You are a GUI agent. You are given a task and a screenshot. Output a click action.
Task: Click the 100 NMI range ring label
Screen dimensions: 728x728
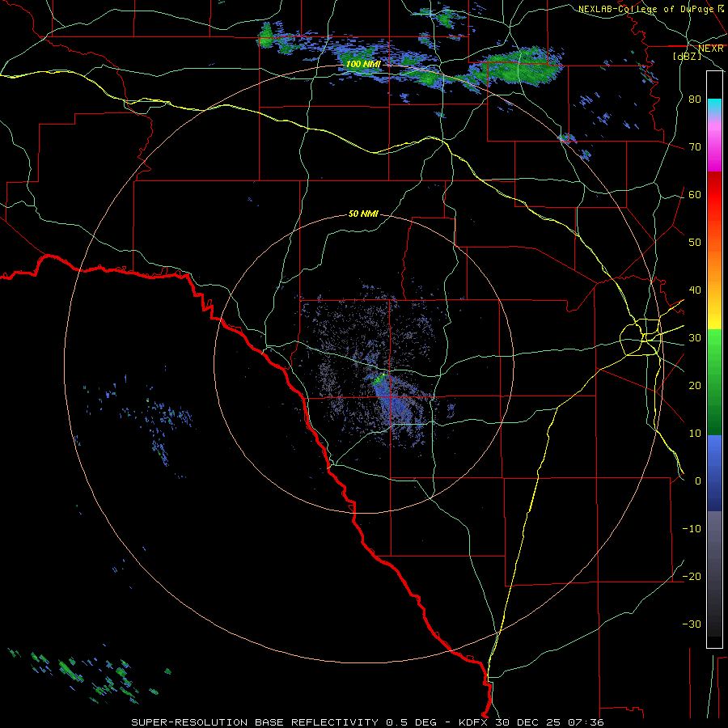[363, 64]
